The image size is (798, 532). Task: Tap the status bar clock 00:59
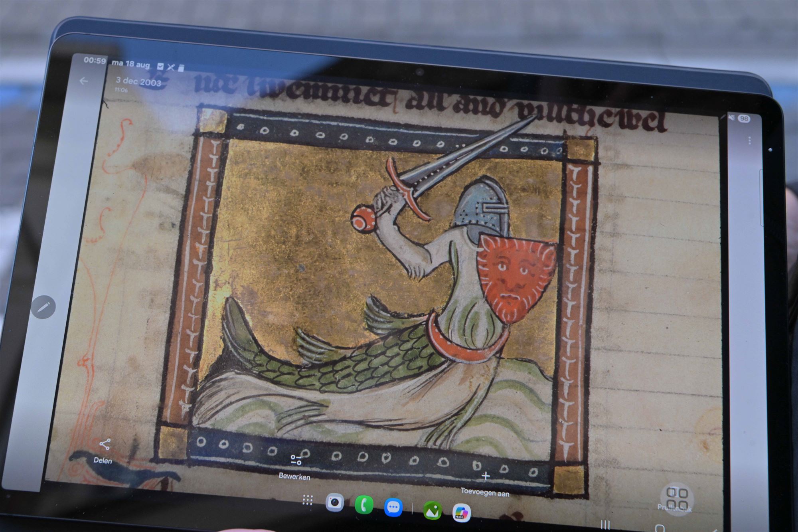tap(95, 61)
